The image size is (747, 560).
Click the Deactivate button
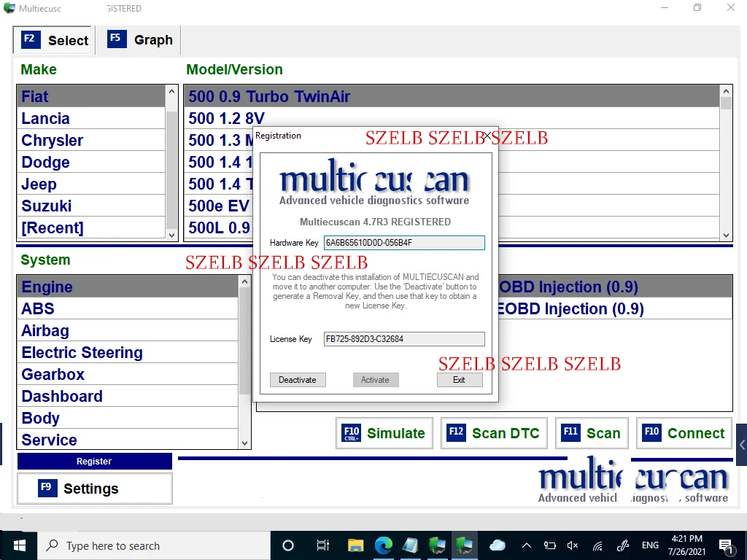pyautogui.click(x=298, y=379)
